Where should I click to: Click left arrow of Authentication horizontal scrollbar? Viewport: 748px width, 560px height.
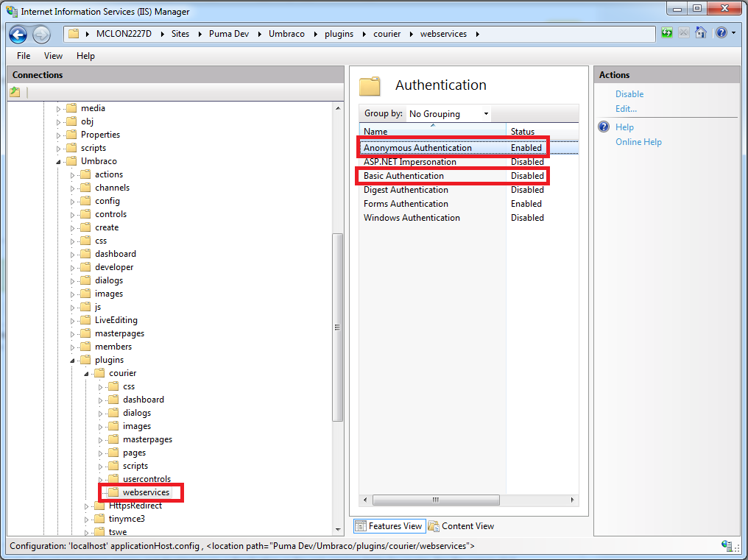pos(365,500)
